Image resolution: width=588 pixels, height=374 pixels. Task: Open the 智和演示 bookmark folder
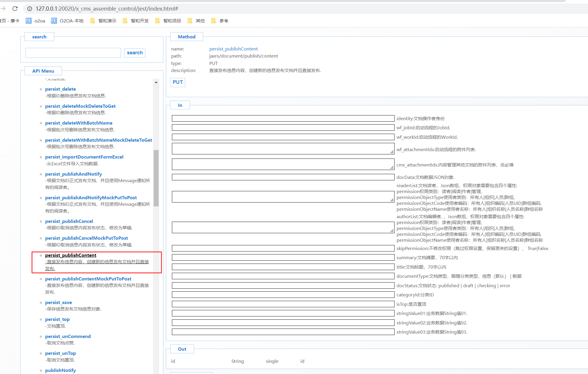pos(103,21)
